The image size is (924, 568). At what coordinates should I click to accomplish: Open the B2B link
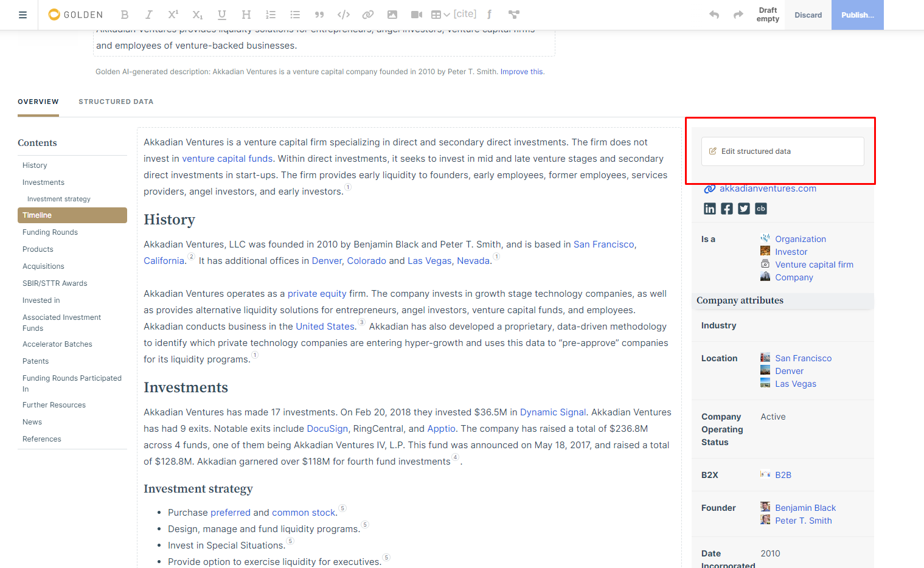[783, 475]
